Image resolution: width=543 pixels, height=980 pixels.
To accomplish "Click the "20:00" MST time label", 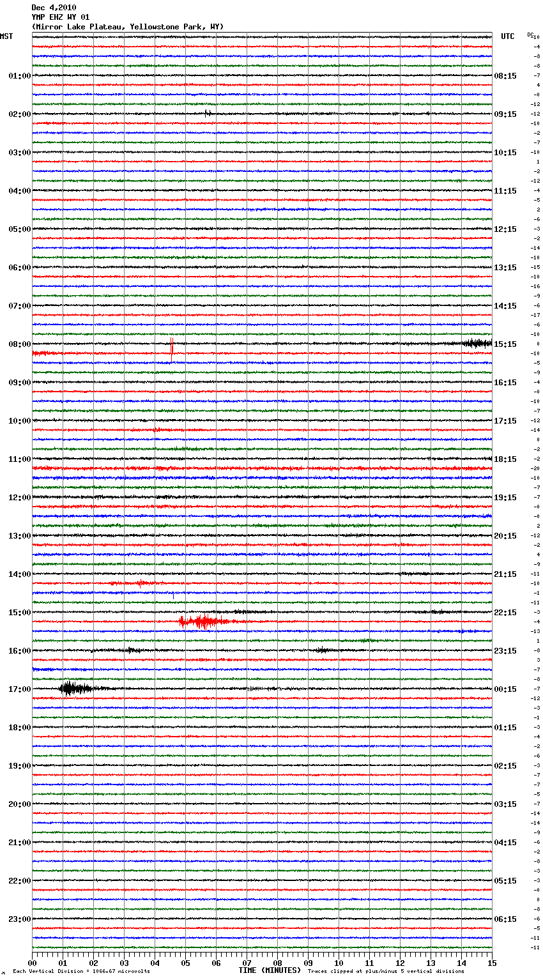I will click(x=20, y=804).
